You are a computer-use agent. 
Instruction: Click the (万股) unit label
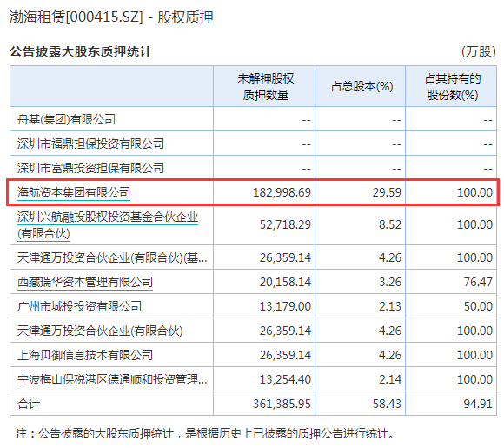click(479, 51)
